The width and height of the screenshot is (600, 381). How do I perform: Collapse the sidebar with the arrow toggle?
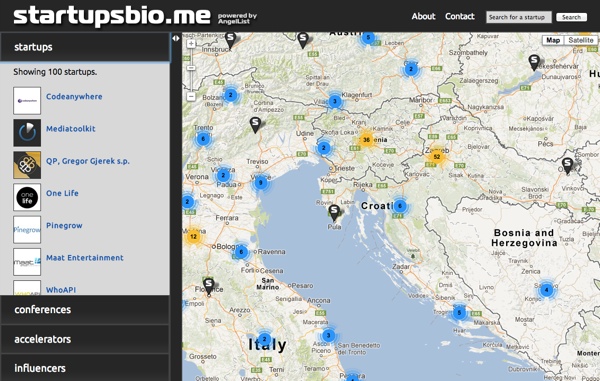coord(176,38)
